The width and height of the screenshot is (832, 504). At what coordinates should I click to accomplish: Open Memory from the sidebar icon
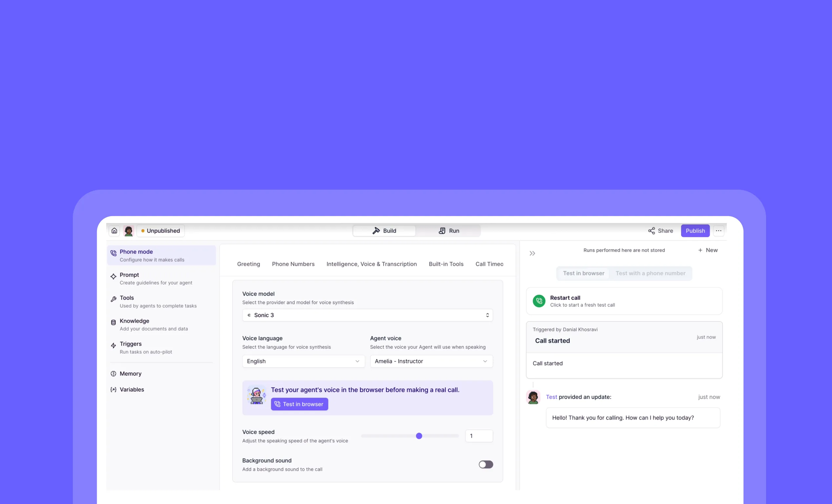113,373
